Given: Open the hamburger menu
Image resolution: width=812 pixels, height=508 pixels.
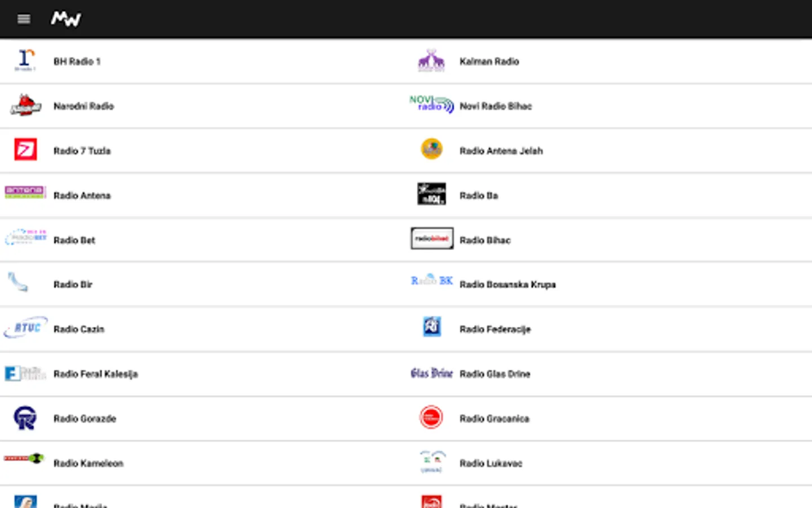Looking at the screenshot, I should 24,19.
